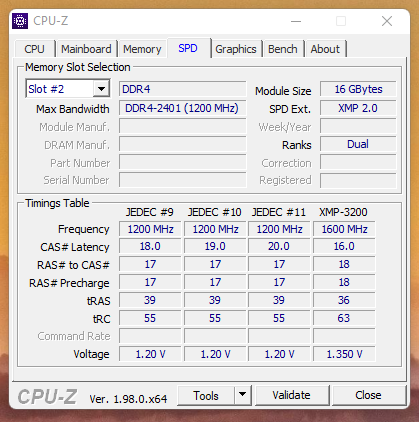
Task: Click the JEDEC #10 frequency 1200 MHz cell
Action: pyautogui.click(x=215, y=229)
